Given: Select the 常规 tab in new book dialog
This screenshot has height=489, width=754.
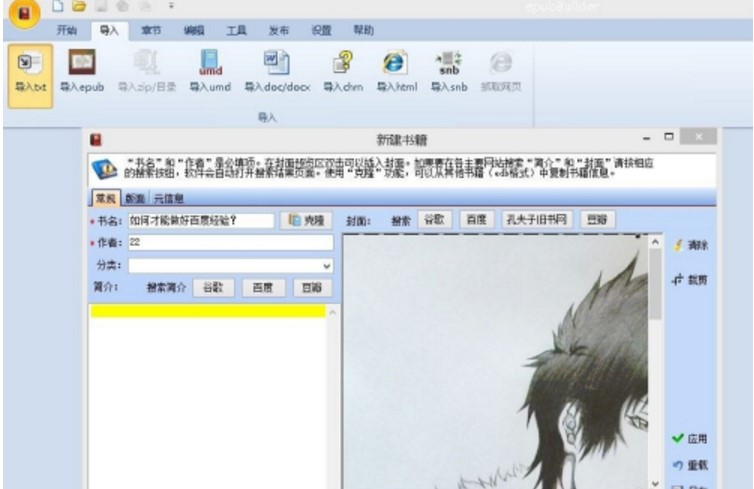Looking at the screenshot, I should coord(106,198).
